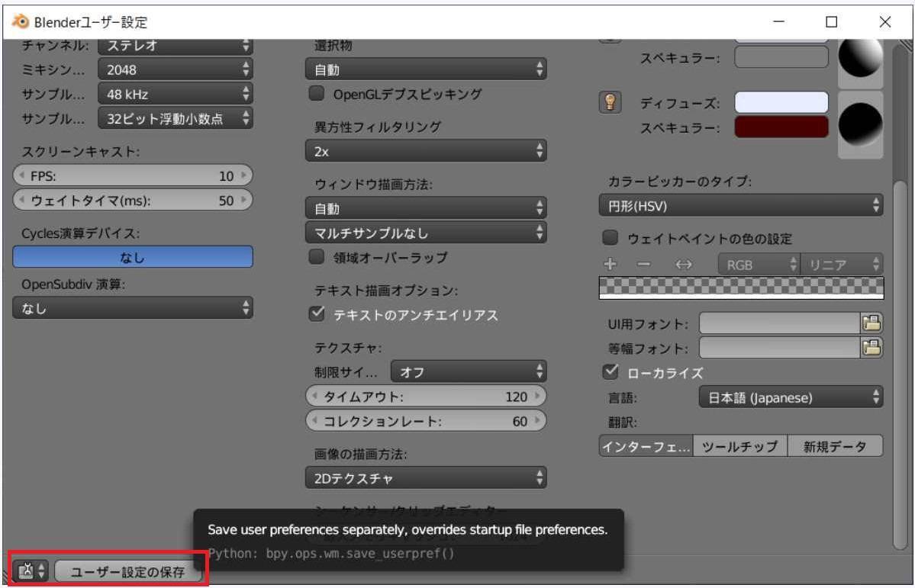Toggle ツールチップ translation button
The height and width of the screenshot is (588, 915).
click(740, 446)
